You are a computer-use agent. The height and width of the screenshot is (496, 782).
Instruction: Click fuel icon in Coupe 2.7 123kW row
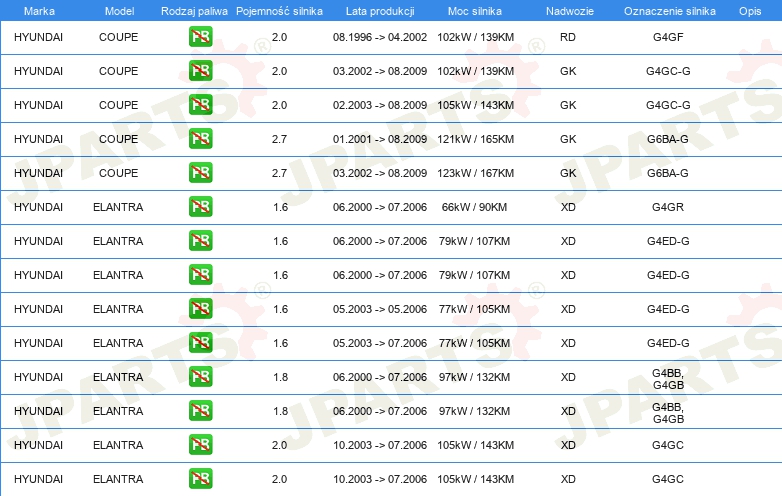point(200,173)
